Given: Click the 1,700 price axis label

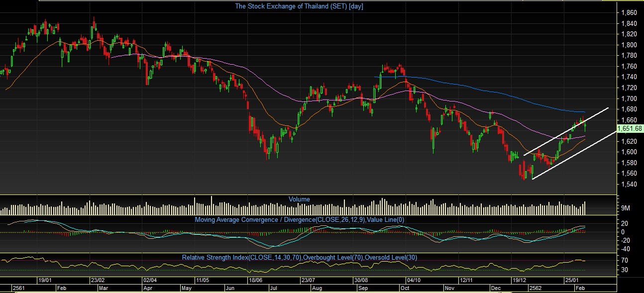Looking at the screenshot, I should (630, 98).
